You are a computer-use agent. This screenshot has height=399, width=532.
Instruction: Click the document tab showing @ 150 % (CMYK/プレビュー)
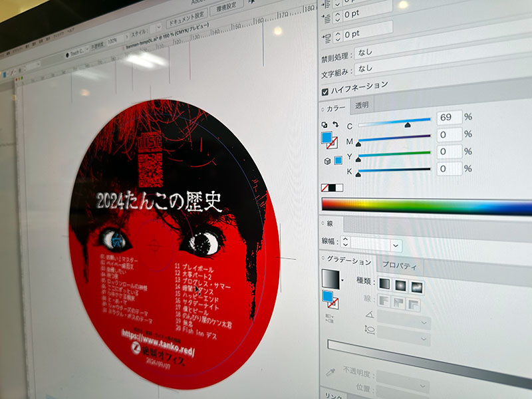click(166, 37)
